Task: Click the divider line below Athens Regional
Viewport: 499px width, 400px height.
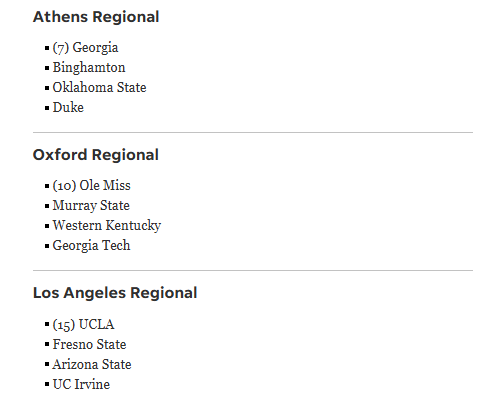Action: point(253,132)
